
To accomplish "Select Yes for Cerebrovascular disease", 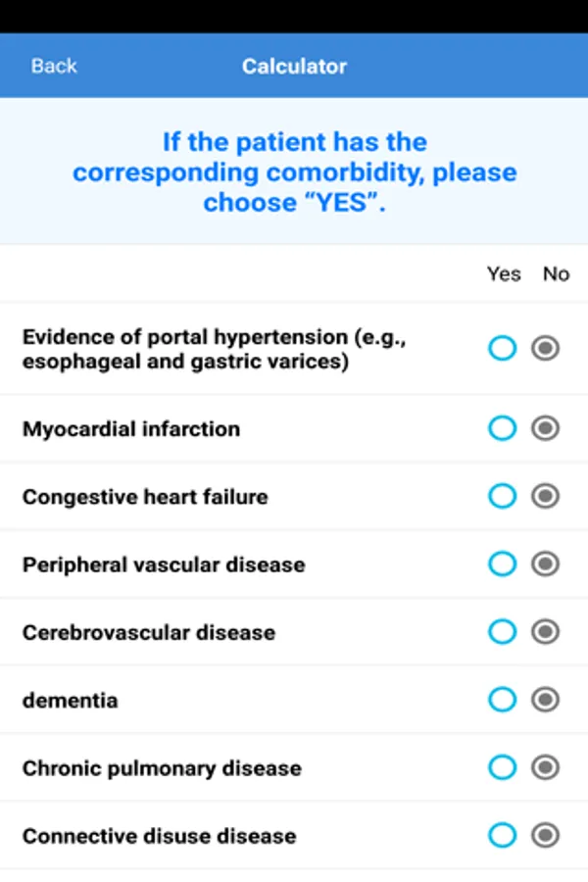I will click(502, 632).
